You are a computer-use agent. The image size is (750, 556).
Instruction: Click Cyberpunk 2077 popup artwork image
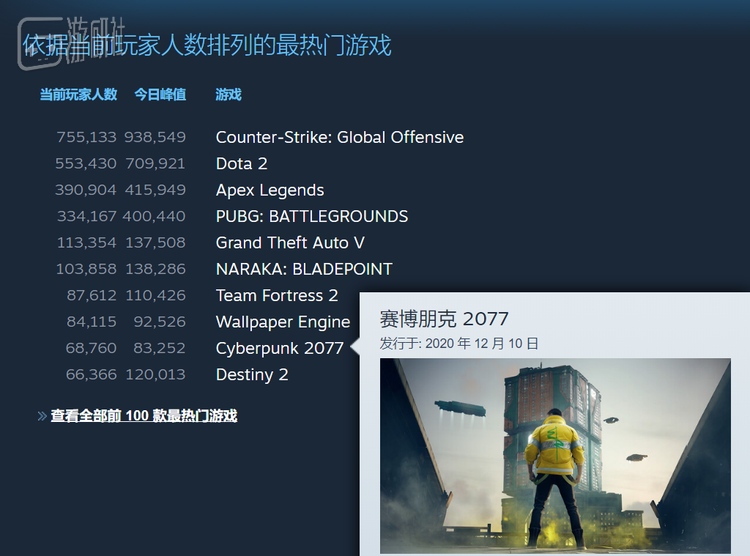click(555, 456)
